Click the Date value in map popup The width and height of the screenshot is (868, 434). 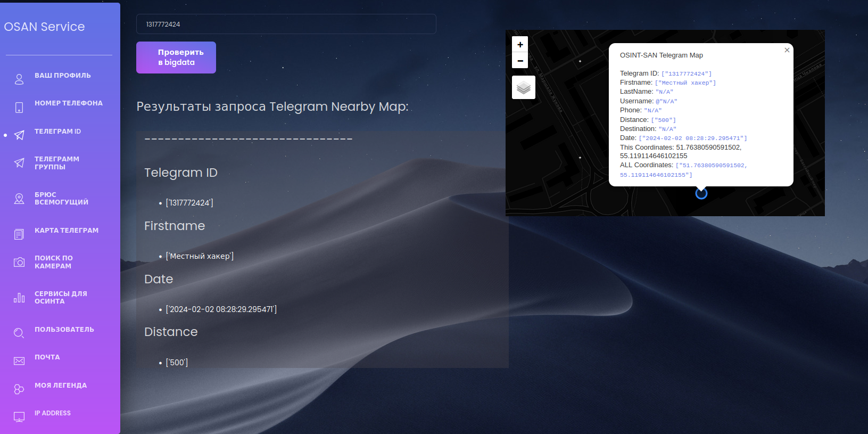click(693, 138)
